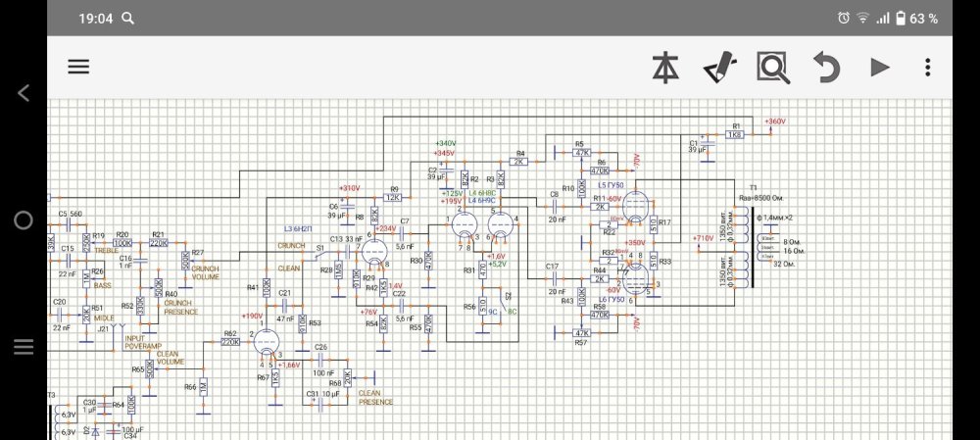Open the recent apps button
This screenshot has width=980, height=440.
24,347
